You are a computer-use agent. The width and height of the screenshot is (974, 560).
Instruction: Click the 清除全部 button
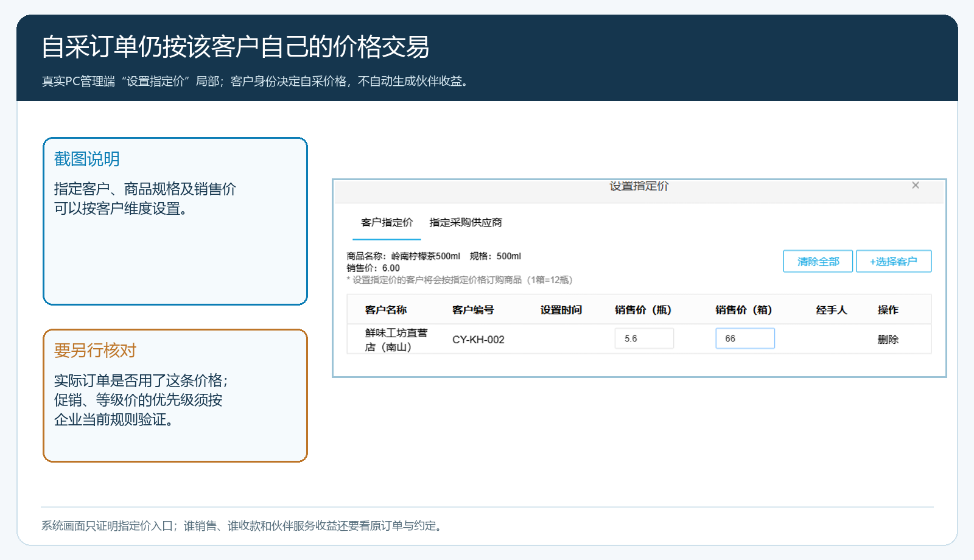(x=818, y=261)
